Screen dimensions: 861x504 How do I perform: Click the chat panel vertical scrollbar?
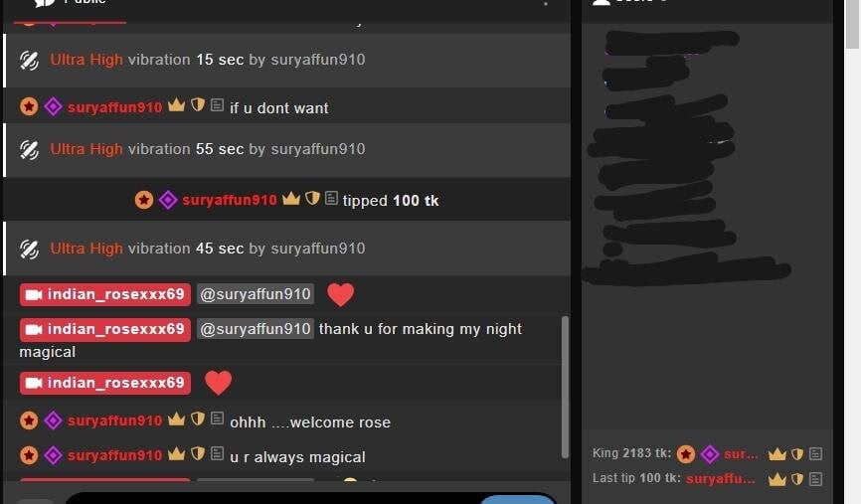click(565, 387)
